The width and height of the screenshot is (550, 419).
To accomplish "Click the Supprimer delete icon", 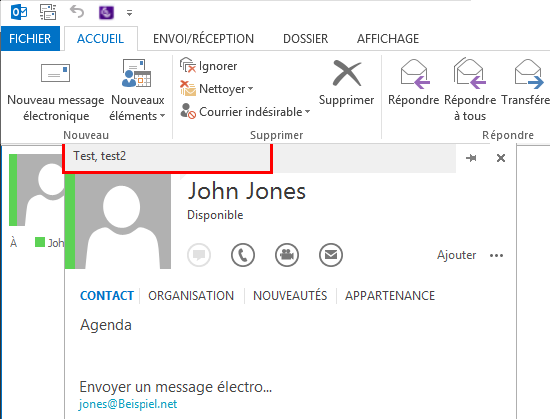I will (x=347, y=73).
